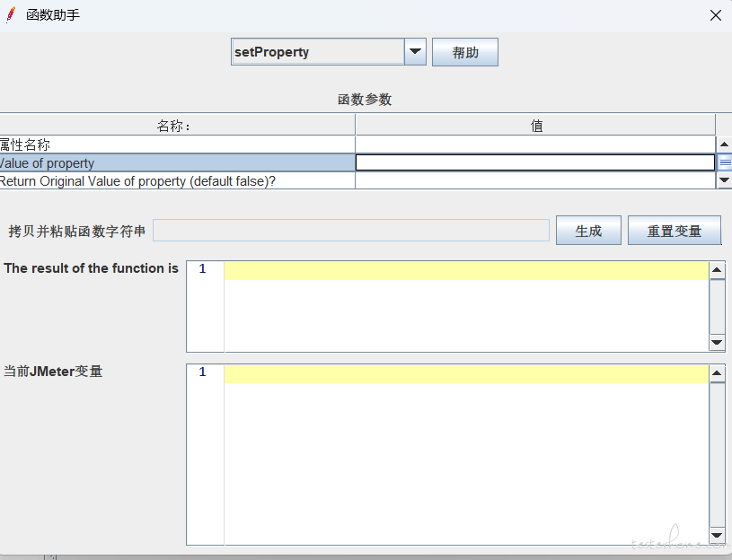Viewport: 732px width, 560px height.
Task: Edit the value cell for Value of property
Action: [535, 163]
